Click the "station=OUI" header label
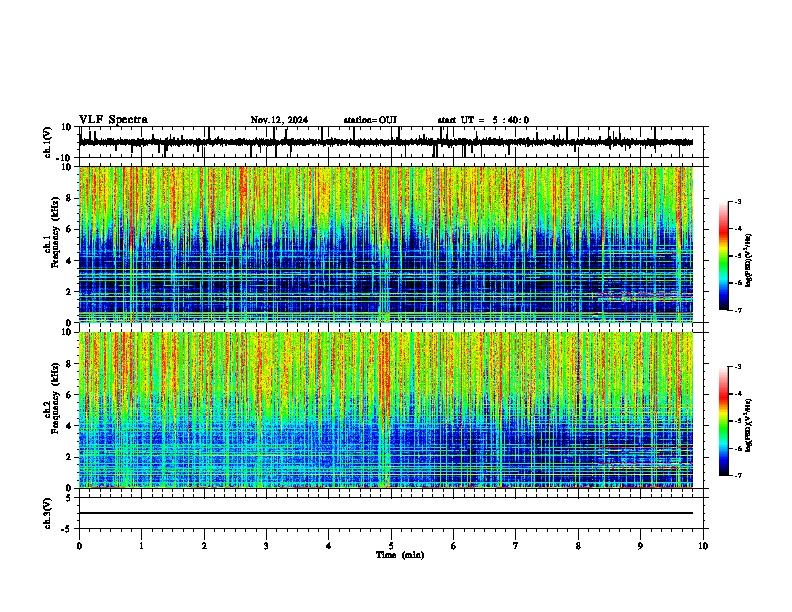Viewport: 792px width, 612px height. (370, 120)
